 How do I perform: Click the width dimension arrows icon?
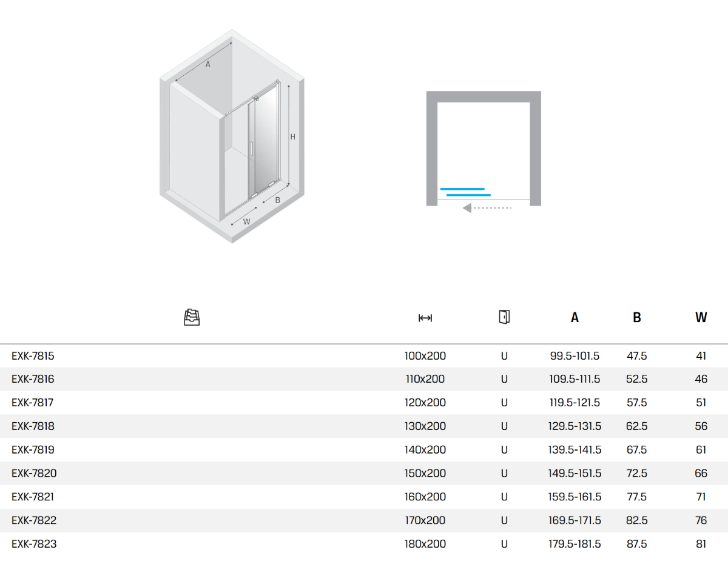click(425, 318)
